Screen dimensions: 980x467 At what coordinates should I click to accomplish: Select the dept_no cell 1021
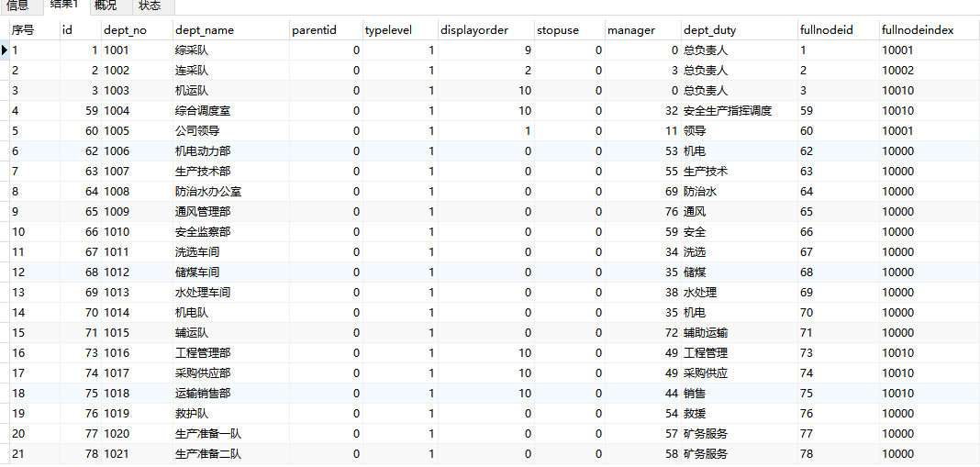(137, 454)
